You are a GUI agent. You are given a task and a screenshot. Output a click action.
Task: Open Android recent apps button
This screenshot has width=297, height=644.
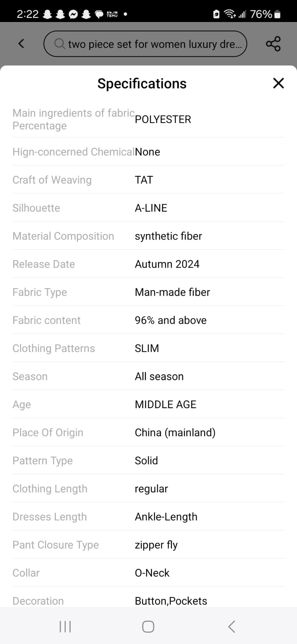click(65, 626)
